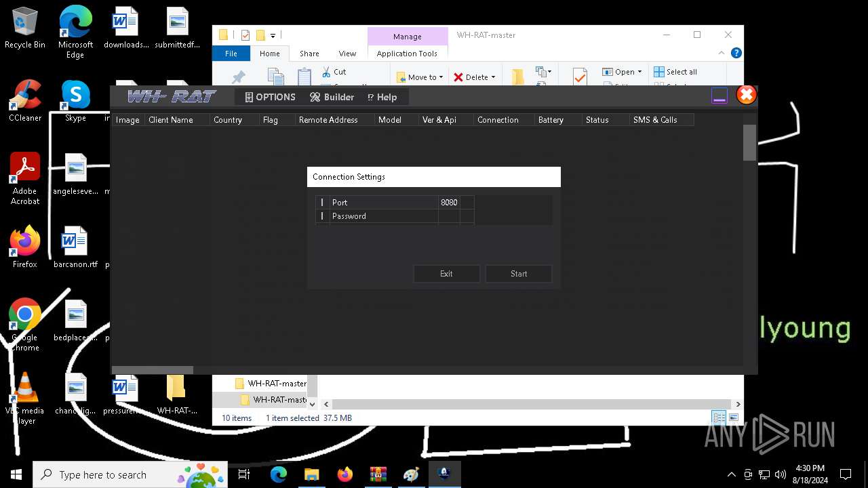868x488 pixels.
Task: Sort by Client Name column header
Action: [x=178, y=120]
